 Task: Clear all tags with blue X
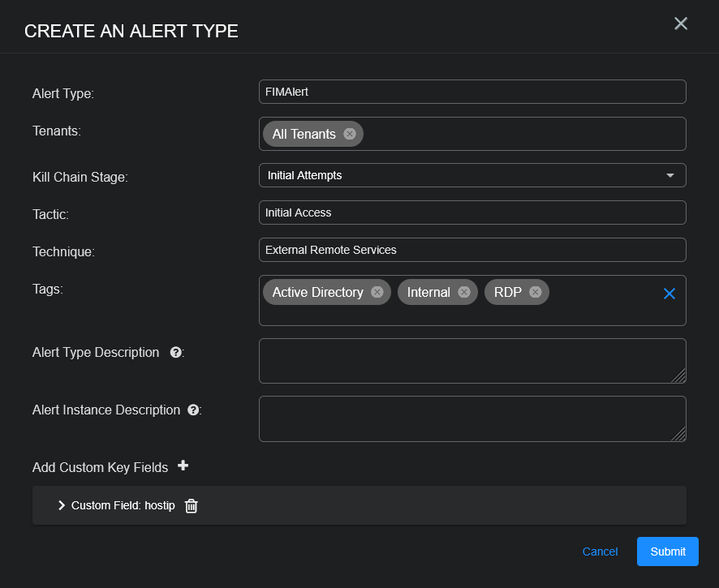(x=669, y=294)
